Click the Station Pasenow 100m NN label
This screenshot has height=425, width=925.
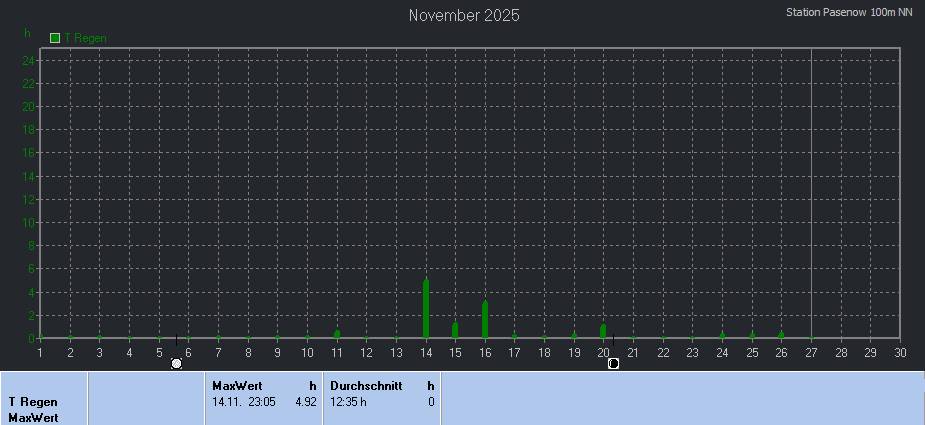tap(850, 12)
